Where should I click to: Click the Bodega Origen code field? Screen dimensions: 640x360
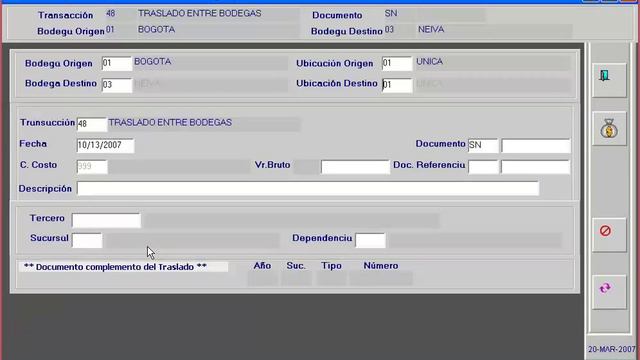[117, 64]
